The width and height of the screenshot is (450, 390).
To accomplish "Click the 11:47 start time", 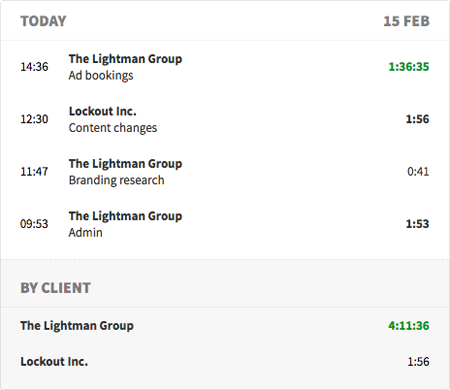I will (34, 171).
